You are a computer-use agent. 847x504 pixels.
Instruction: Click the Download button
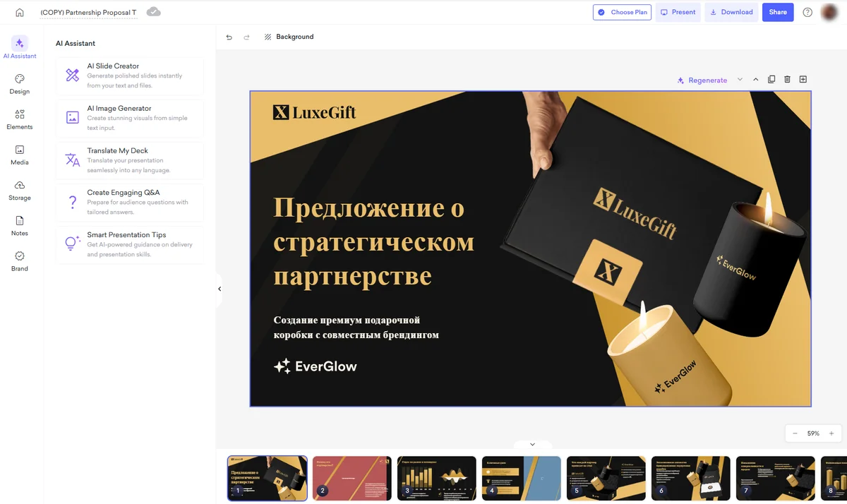(x=731, y=12)
